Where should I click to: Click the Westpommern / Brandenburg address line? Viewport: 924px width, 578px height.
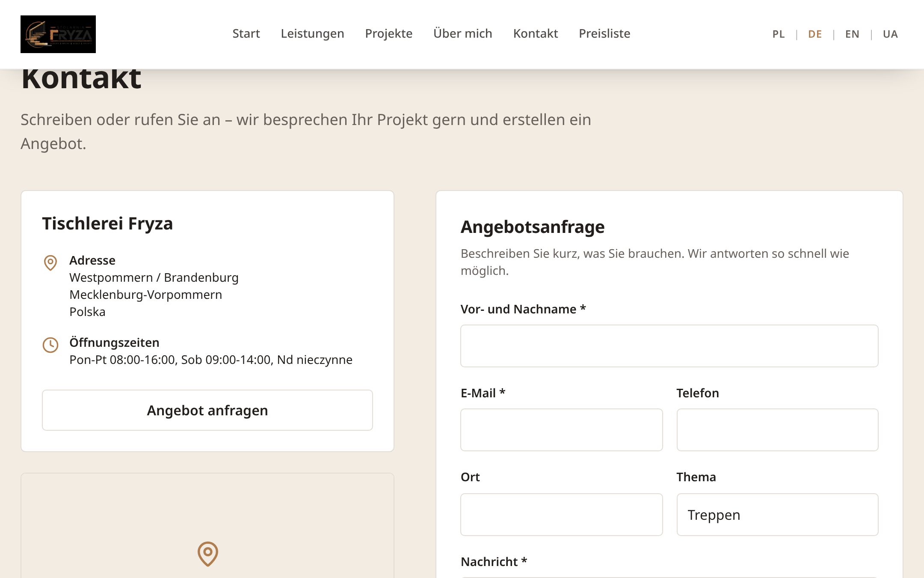point(154,277)
